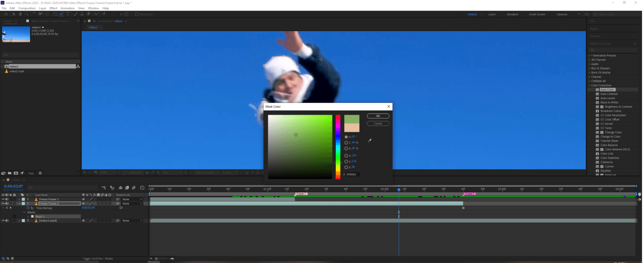This screenshot has width=644, height=263.
Task: Select the Pen tool
Action: coord(61,14)
